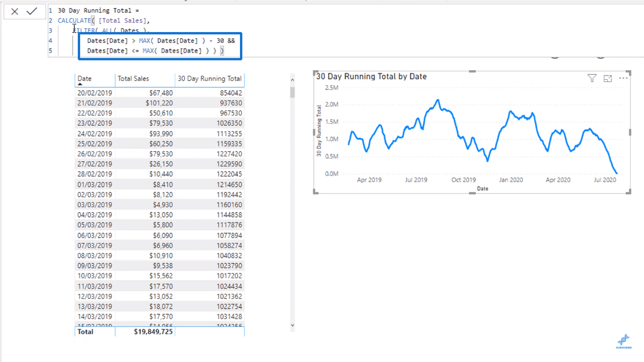Sort by the 30 Day Running Total header
The height and width of the screenshot is (362, 644).
pos(209,79)
